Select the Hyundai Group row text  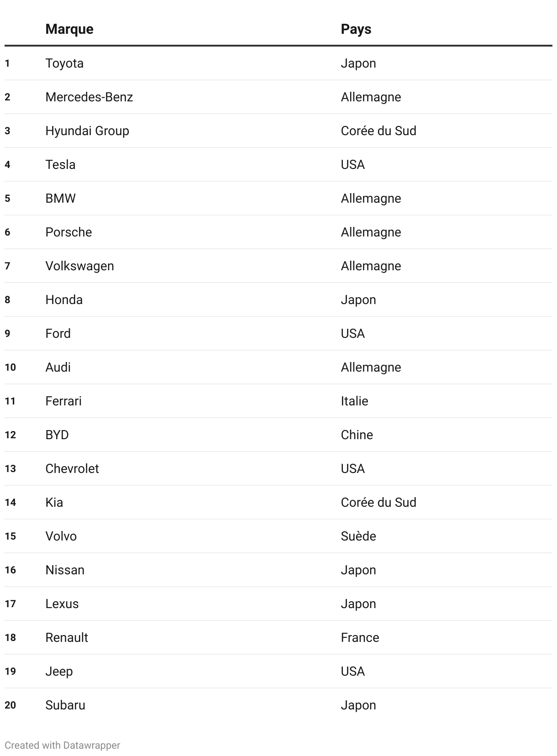coord(87,131)
